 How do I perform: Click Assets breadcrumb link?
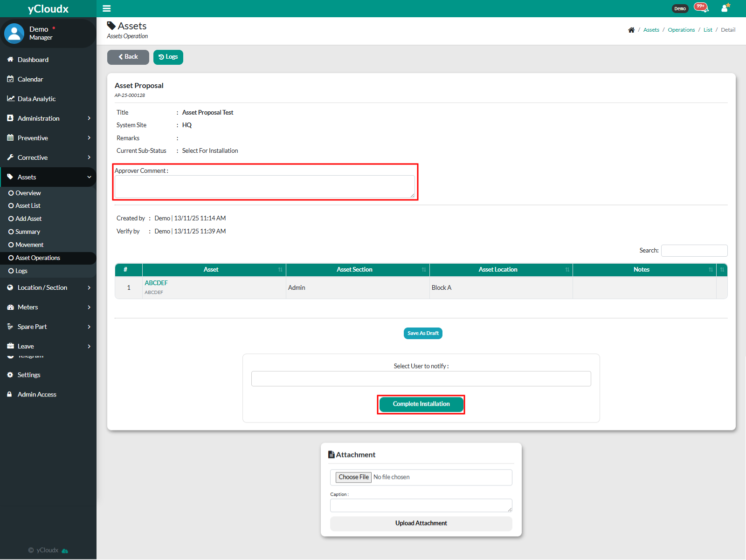pyautogui.click(x=651, y=30)
